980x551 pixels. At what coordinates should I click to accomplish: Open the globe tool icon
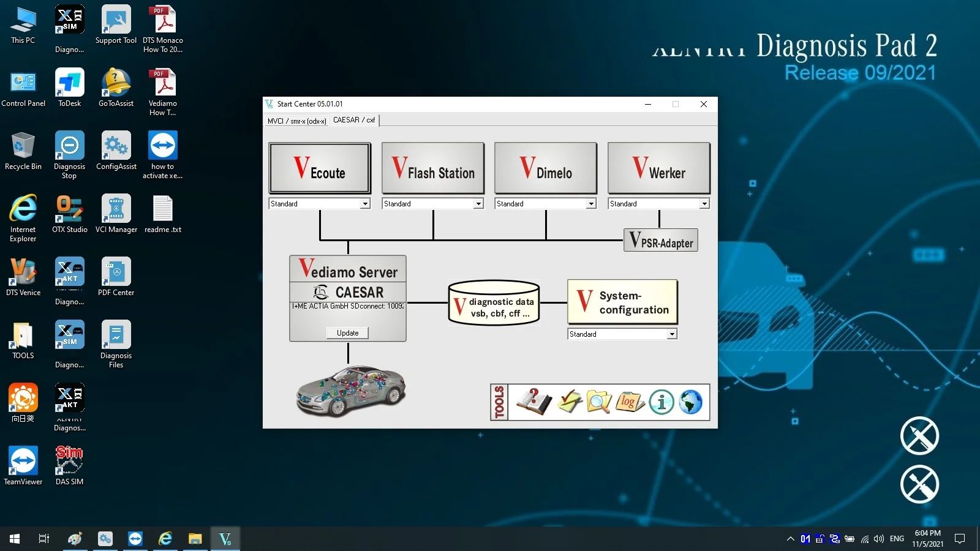pyautogui.click(x=690, y=402)
